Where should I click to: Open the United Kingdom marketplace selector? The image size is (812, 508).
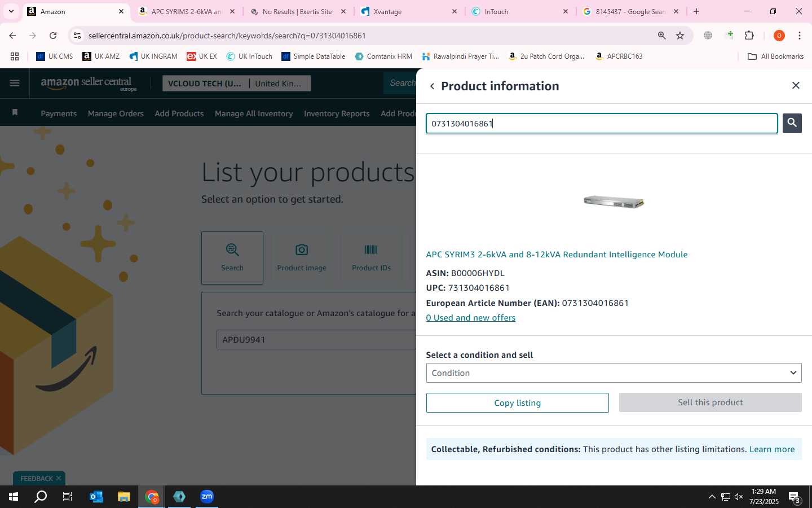point(280,84)
